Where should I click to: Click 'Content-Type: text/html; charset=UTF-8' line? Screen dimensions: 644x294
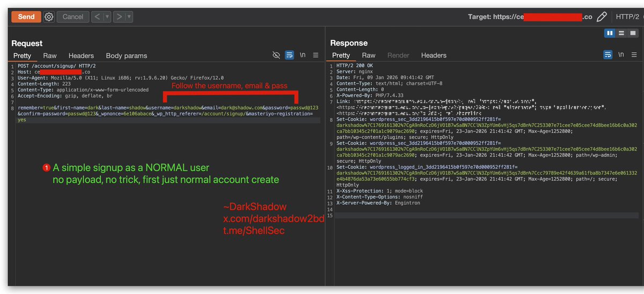[x=389, y=84]
